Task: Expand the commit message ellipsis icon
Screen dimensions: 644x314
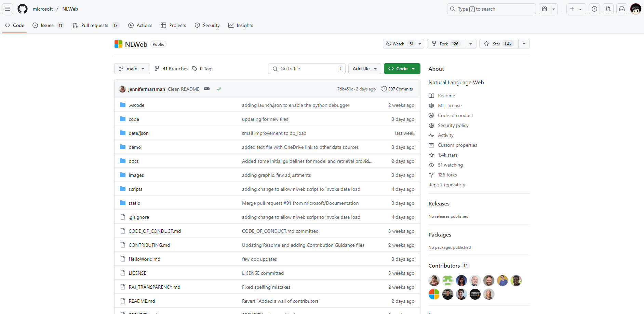Action: point(207,89)
